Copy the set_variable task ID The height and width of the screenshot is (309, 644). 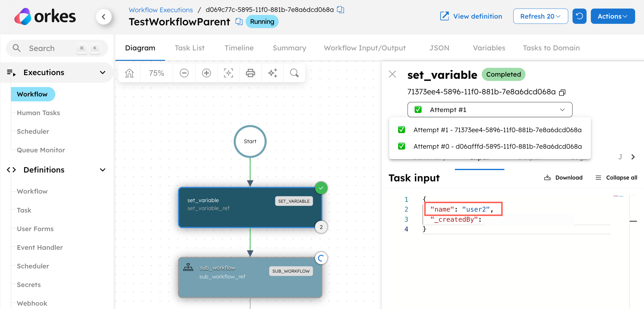(562, 92)
